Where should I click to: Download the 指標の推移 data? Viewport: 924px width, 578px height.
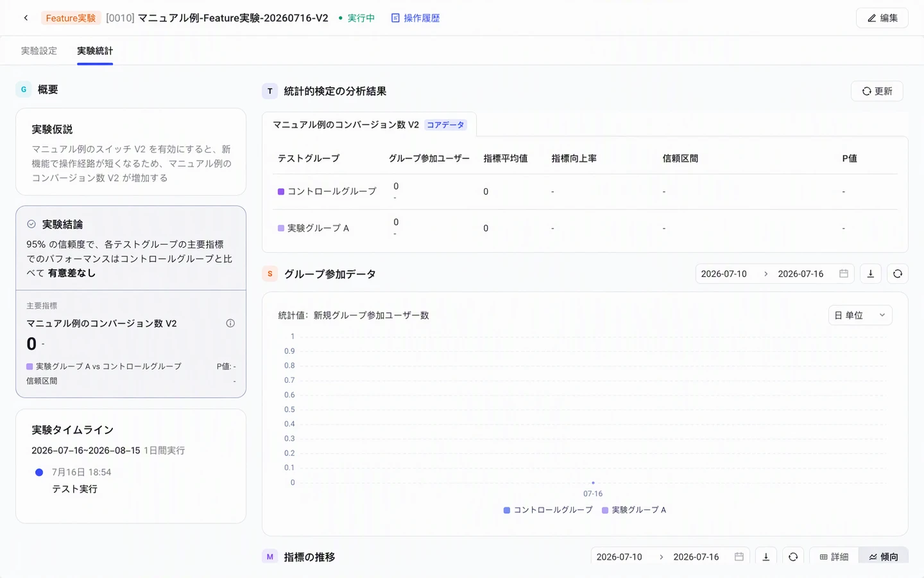coord(766,557)
